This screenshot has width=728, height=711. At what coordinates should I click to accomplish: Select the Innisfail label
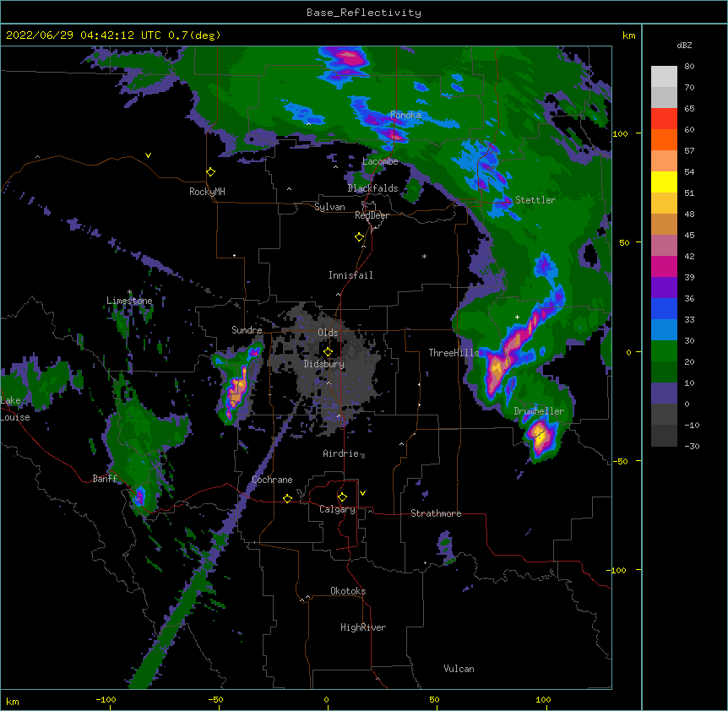[x=350, y=275]
